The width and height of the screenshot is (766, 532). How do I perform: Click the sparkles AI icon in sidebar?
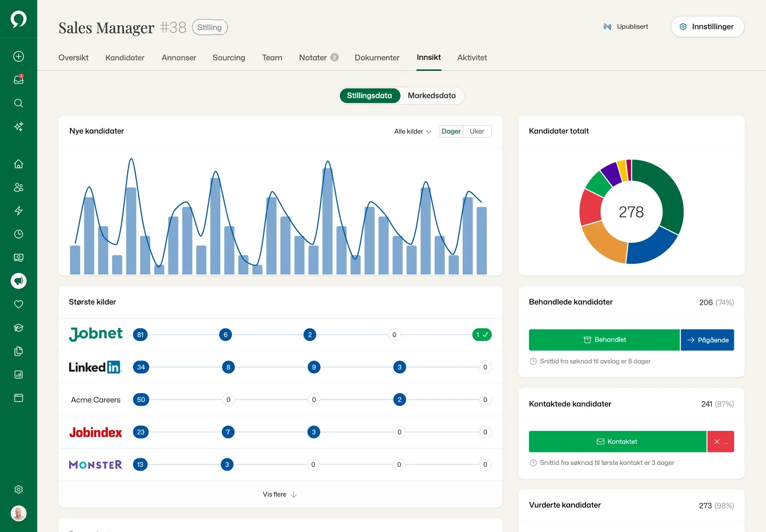click(x=19, y=126)
